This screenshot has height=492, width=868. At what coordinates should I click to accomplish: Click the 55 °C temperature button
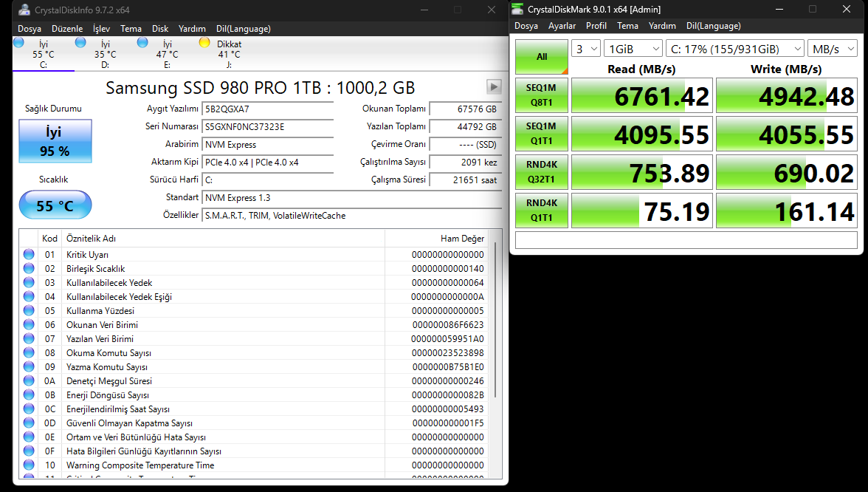point(55,205)
